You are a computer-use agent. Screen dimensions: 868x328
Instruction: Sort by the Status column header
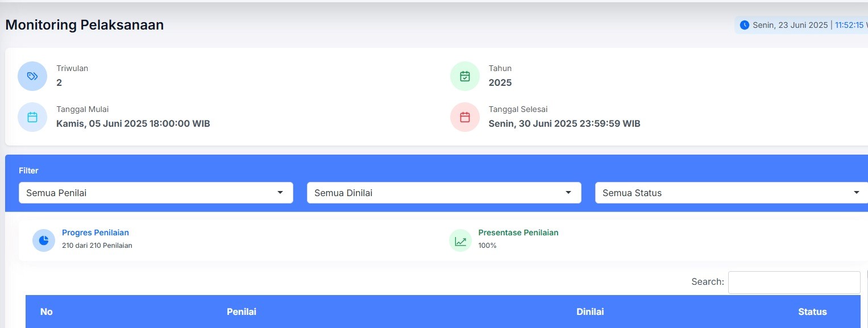[x=812, y=312]
